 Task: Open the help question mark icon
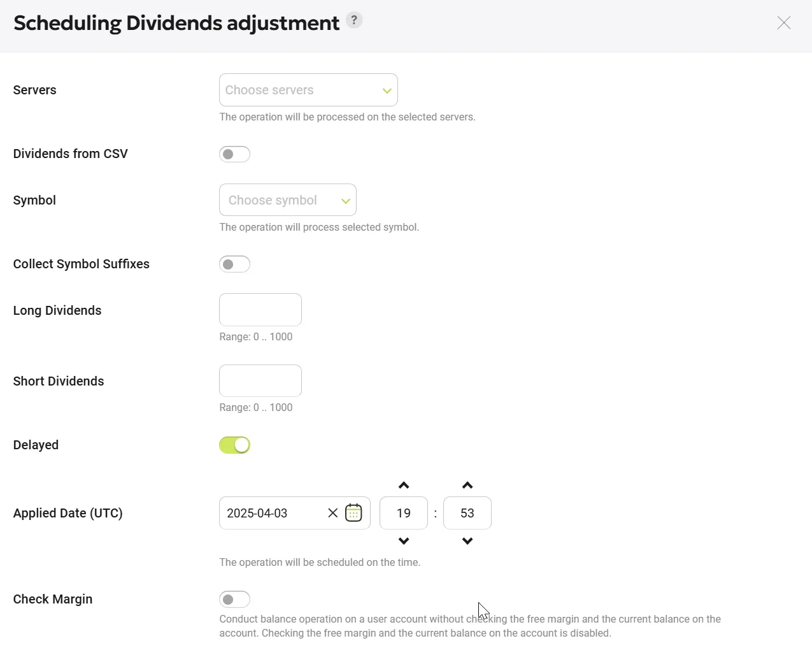354,20
